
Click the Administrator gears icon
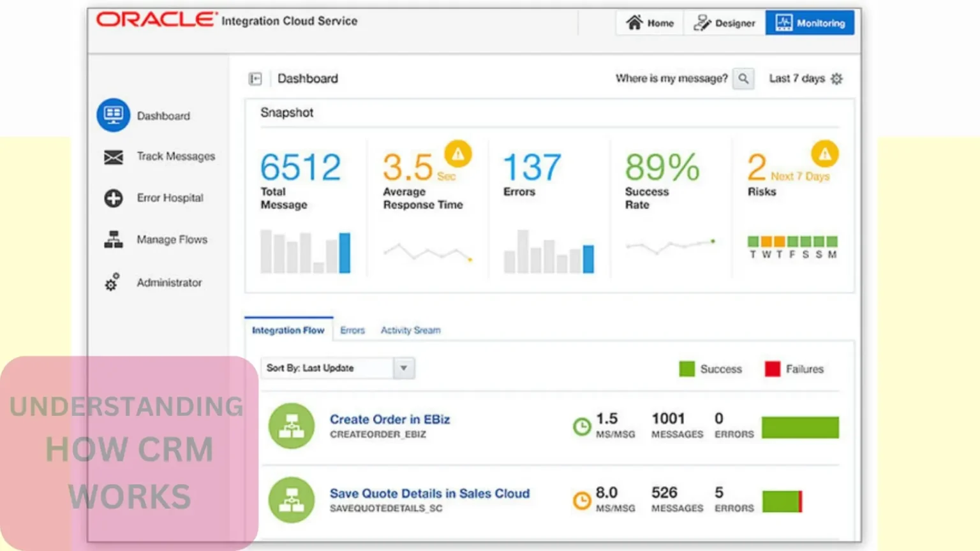click(112, 282)
